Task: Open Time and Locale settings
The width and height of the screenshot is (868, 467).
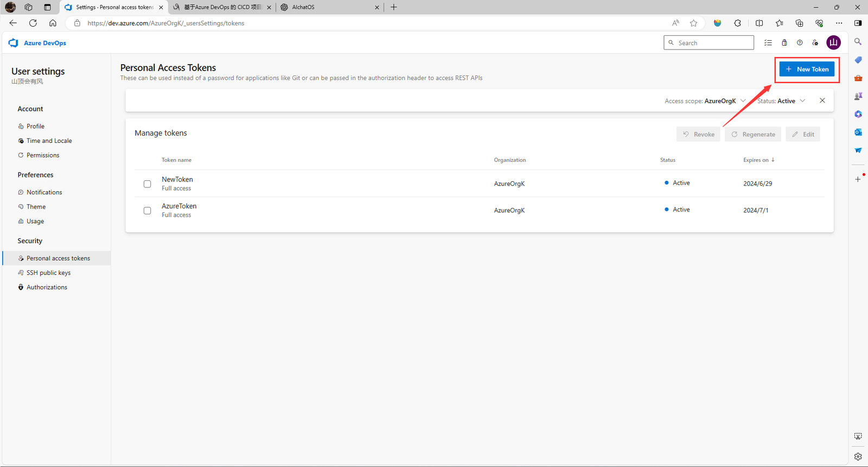Action: click(x=49, y=141)
